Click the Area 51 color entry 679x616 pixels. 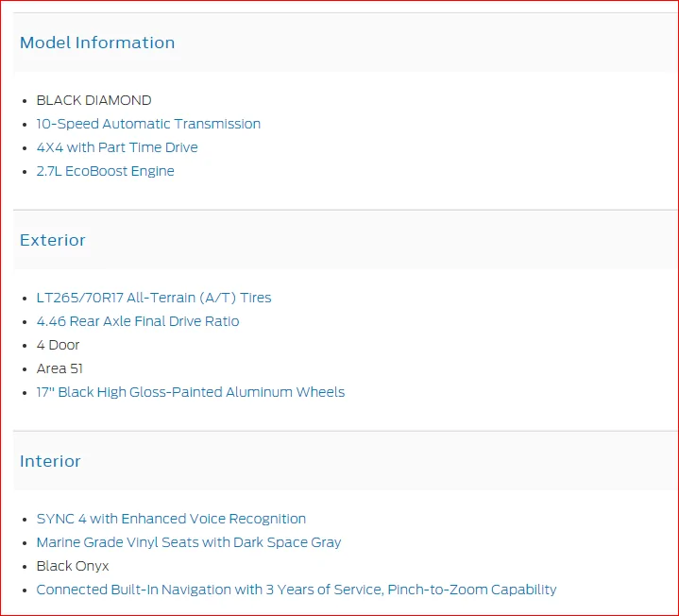pyautogui.click(x=59, y=368)
